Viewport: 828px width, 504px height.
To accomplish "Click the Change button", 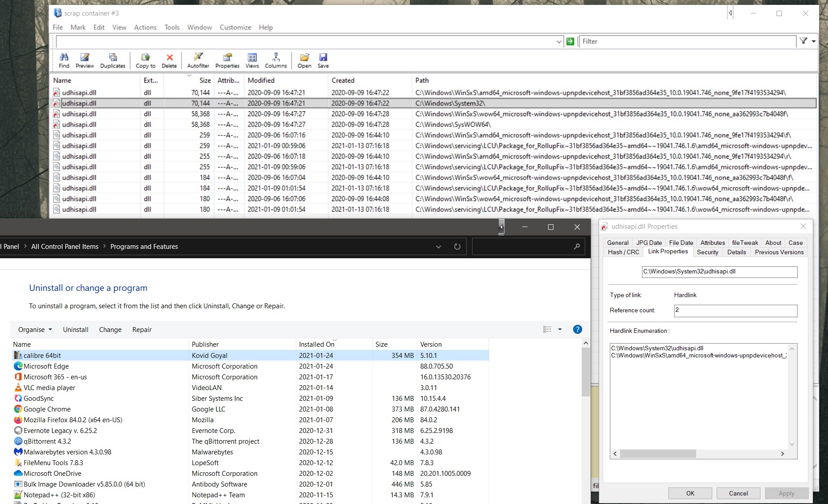I will tap(110, 329).
